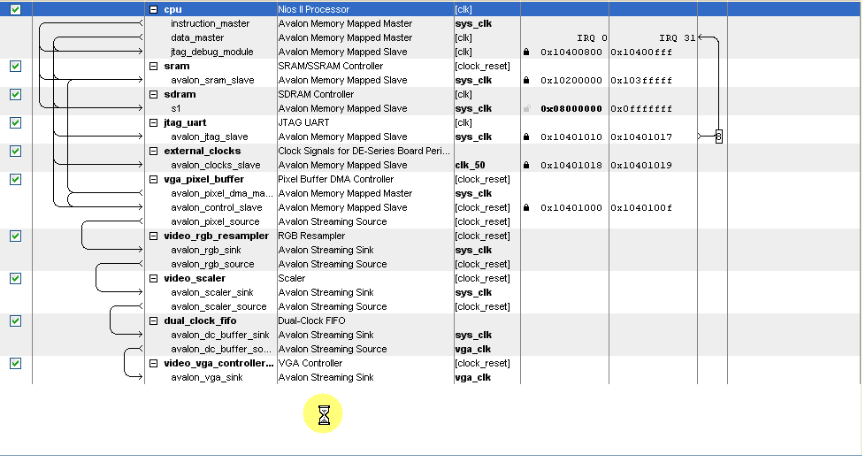
Task: Collapse the video_rgb_resampler node
Action: pos(154,236)
